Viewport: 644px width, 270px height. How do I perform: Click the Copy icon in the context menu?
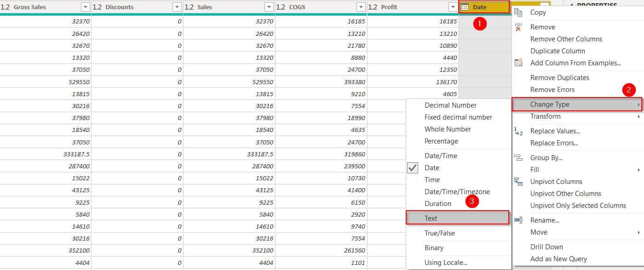point(519,12)
